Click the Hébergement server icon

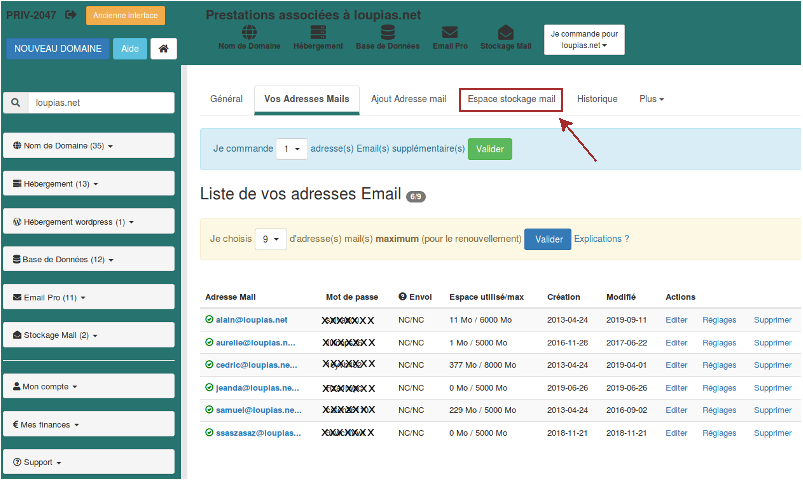318,32
